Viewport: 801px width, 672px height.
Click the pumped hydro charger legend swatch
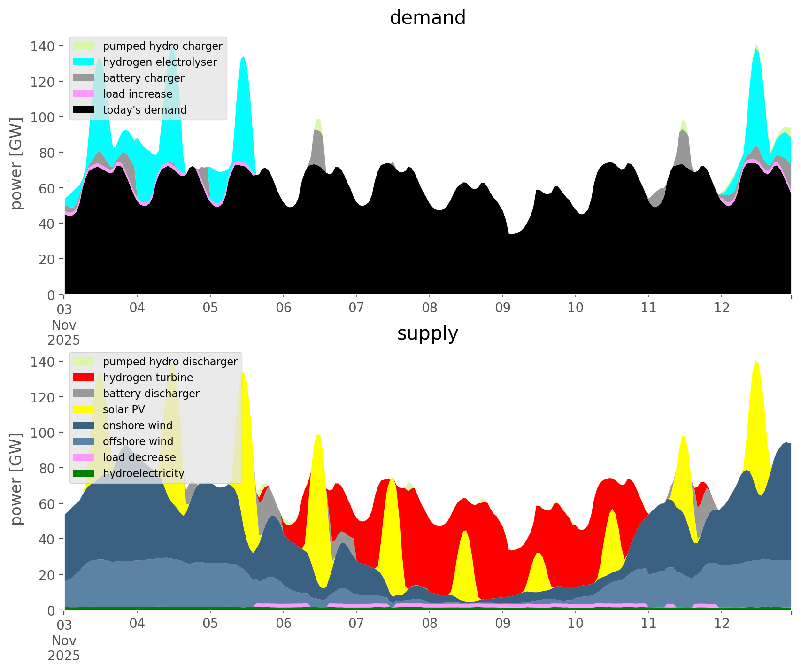pos(84,46)
